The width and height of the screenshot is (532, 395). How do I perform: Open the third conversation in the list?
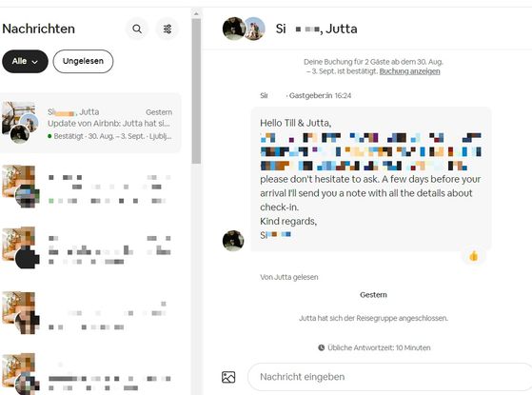coord(90,248)
